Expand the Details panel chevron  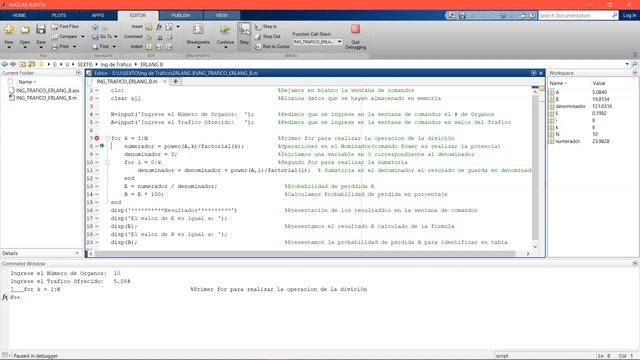click(77, 253)
